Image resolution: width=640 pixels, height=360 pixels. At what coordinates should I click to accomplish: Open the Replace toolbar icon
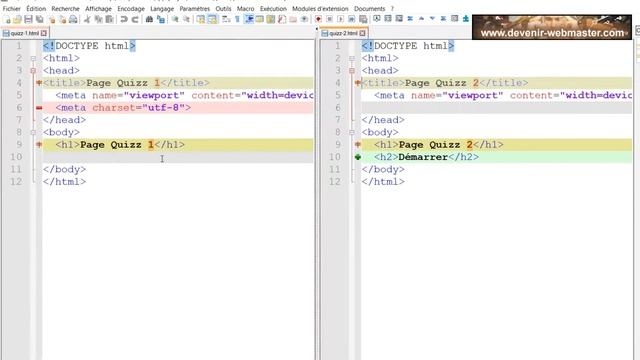(x=161, y=19)
